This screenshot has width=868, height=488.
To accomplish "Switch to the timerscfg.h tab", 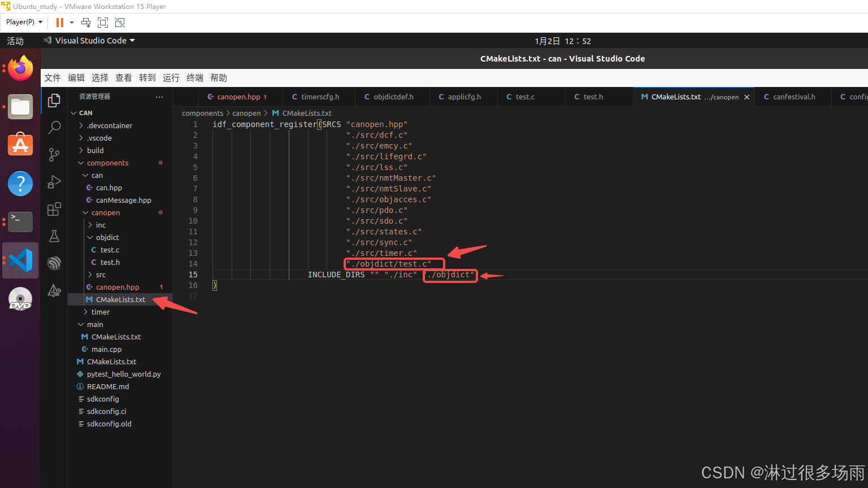I will tap(319, 97).
